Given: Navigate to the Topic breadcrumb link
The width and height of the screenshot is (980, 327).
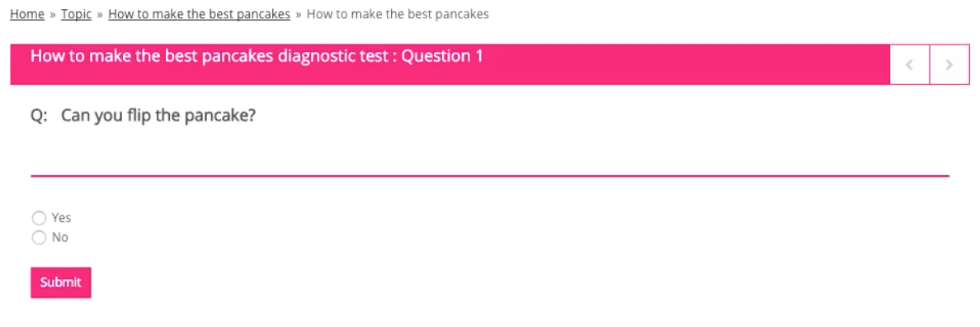Looking at the screenshot, I should pyautogui.click(x=76, y=14).
